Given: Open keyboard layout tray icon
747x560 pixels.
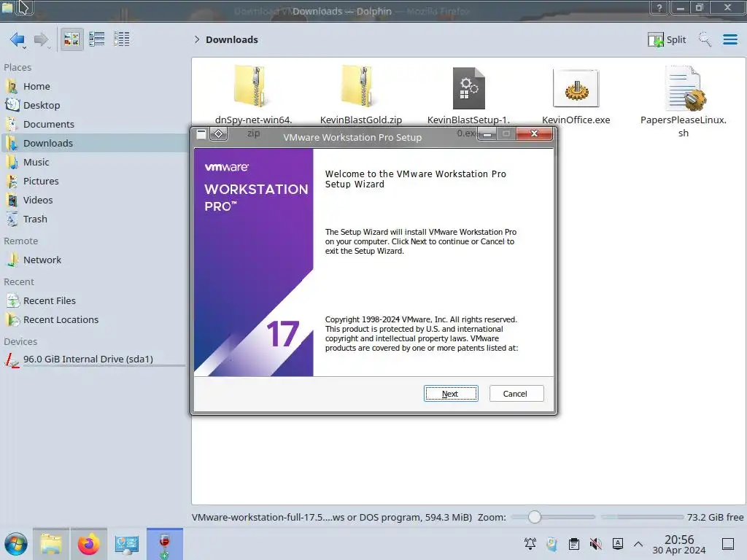Looking at the screenshot, I should [x=618, y=544].
